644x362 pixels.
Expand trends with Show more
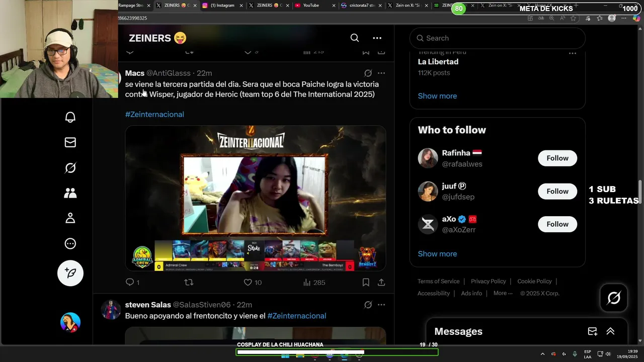(437, 96)
